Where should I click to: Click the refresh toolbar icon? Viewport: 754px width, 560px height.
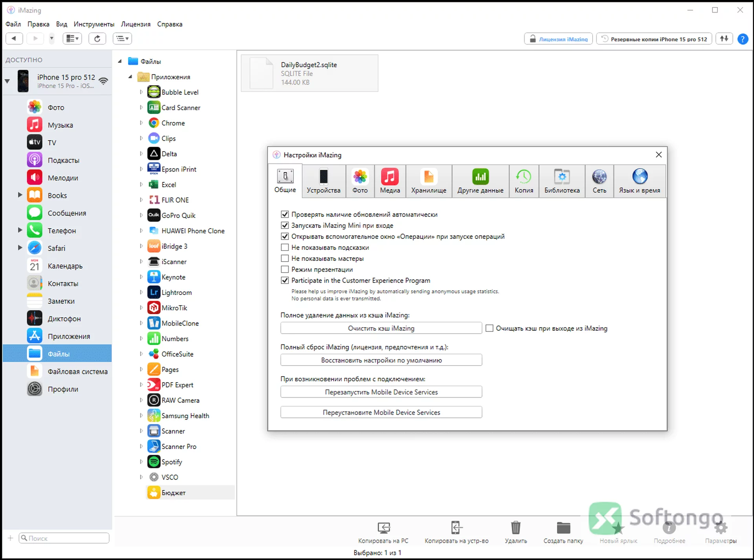(97, 38)
